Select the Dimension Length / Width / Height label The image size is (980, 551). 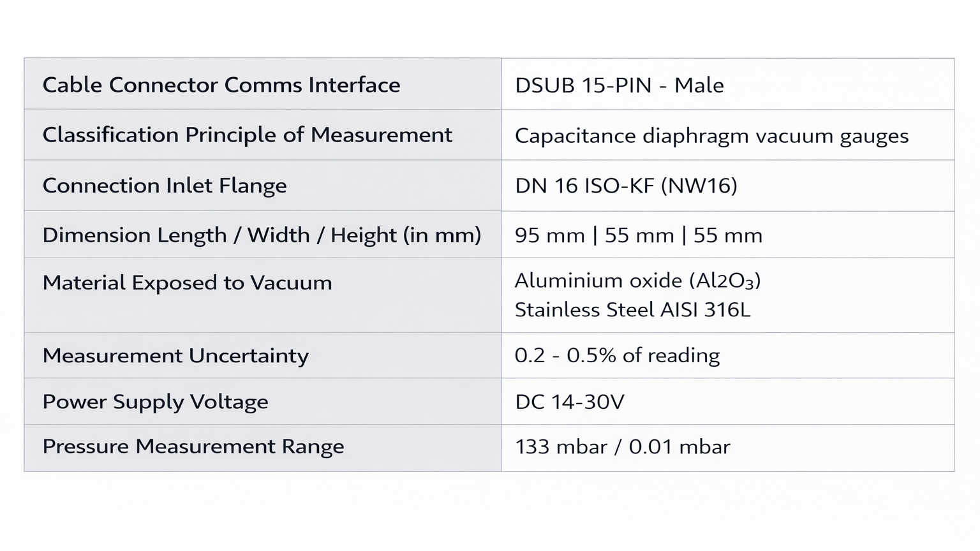262,235
